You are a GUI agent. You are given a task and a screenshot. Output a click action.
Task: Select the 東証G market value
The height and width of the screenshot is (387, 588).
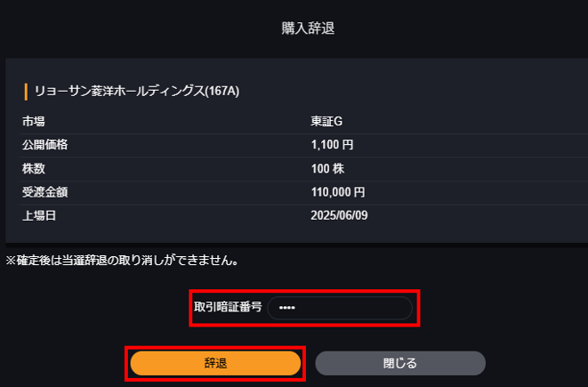326,120
